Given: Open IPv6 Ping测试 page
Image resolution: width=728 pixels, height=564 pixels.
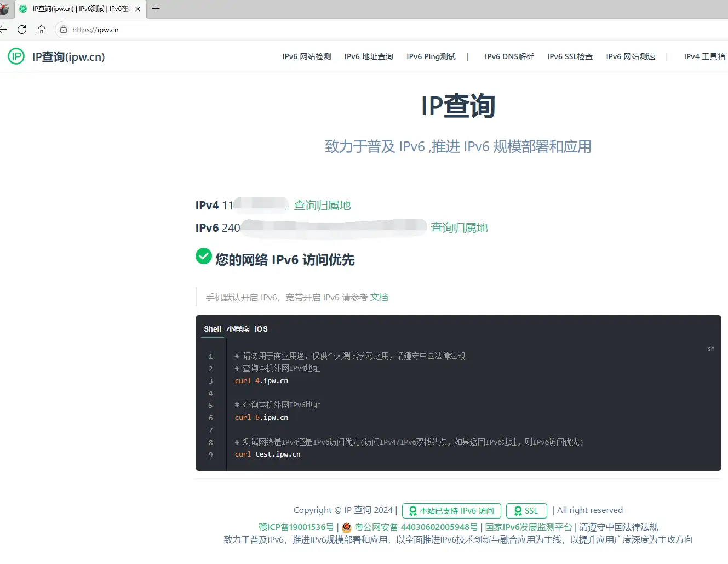Looking at the screenshot, I should click(x=431, y=56).
